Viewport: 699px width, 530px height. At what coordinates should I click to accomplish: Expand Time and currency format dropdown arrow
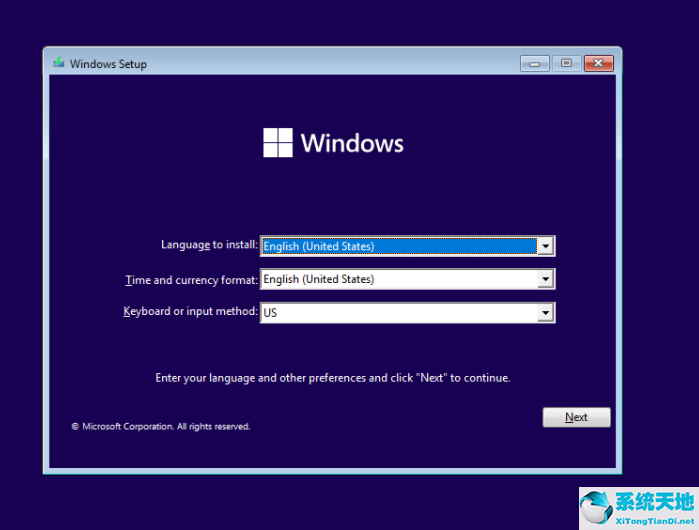(545, 279)
